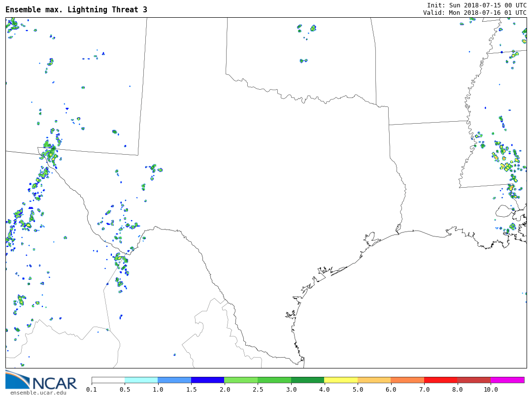Click the '0.5' legend label

[x=125, y=389]
